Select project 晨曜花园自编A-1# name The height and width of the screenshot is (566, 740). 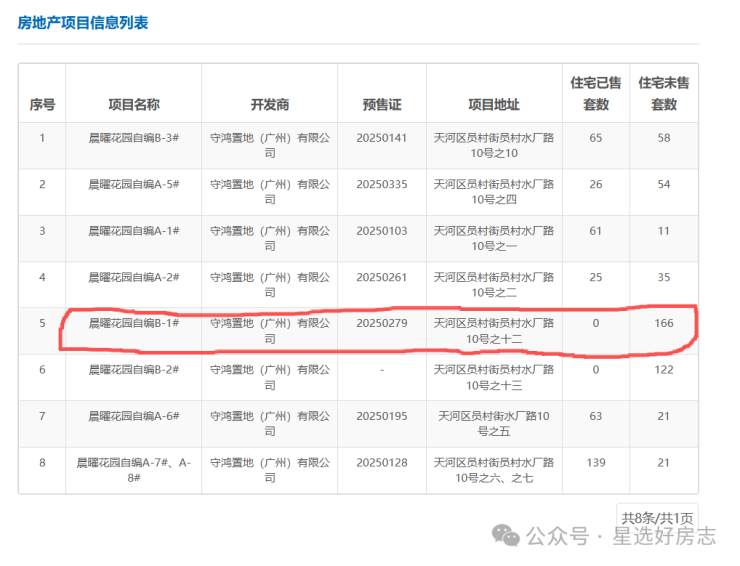[134, 230]
